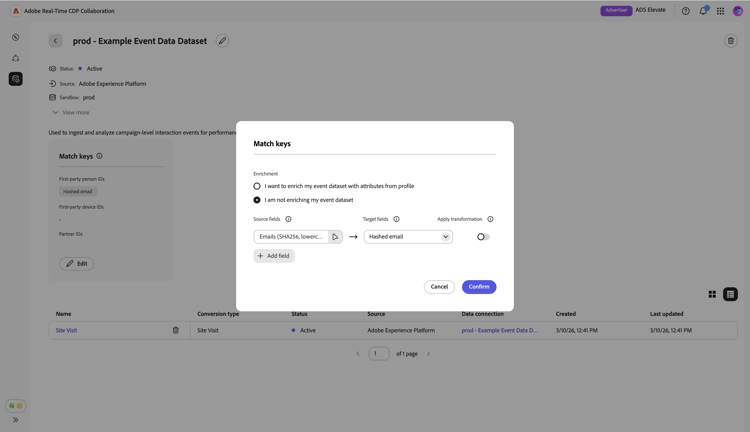Switch to table list view
Viewport: 750px width, 432px height.
(x=730, y=294)
